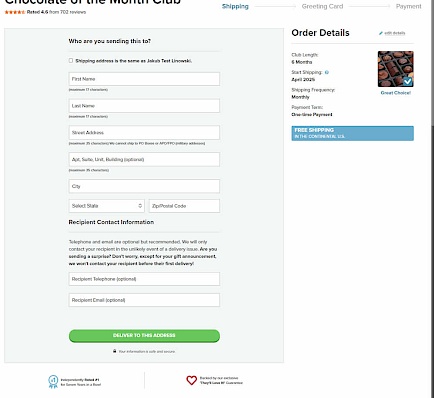The width and height of the screenshot is (435, 398).
Task: Click the red heart guarantee icon
Action: 192,380
